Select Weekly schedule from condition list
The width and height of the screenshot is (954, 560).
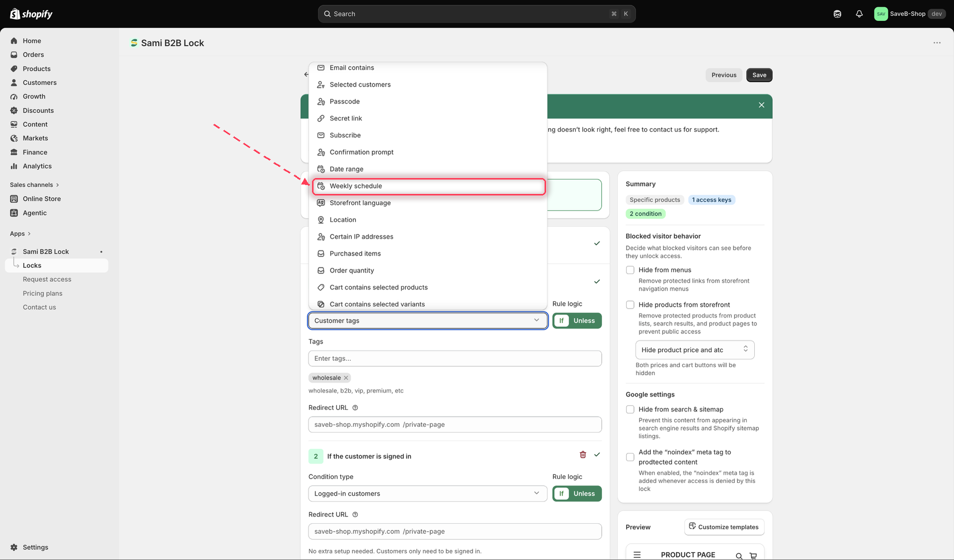(x=429, y=186)
